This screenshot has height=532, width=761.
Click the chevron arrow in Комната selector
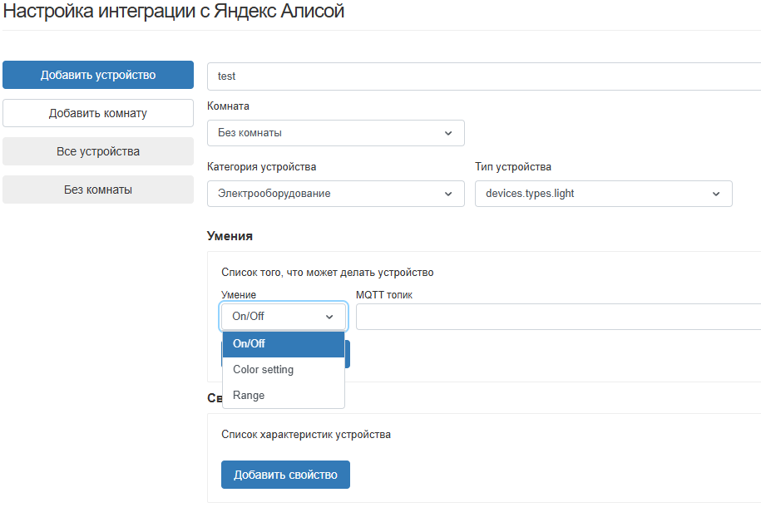(448, 133)
